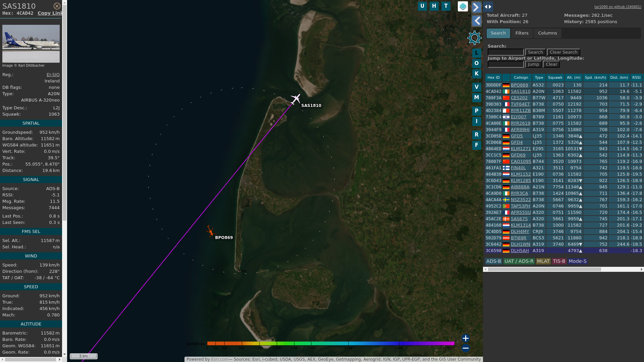Image resolution: width=644 pixels, height=362 pixels.
Task: Click the SAS aircraft photo thumbnail
Action: (31, 44)
